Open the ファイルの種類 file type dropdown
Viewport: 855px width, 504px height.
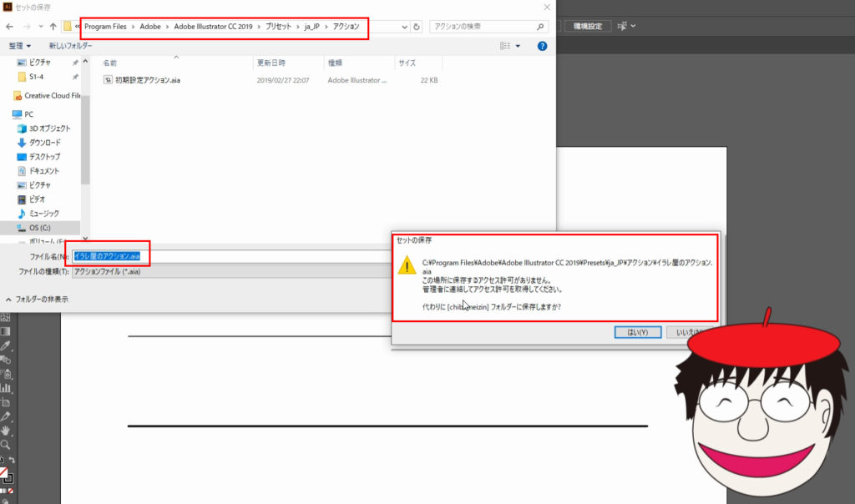[232, 271]
